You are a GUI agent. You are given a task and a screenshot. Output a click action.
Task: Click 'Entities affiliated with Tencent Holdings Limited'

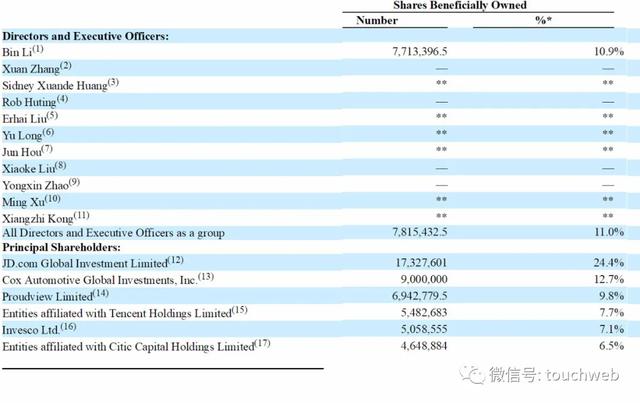(x=117, y=314)
